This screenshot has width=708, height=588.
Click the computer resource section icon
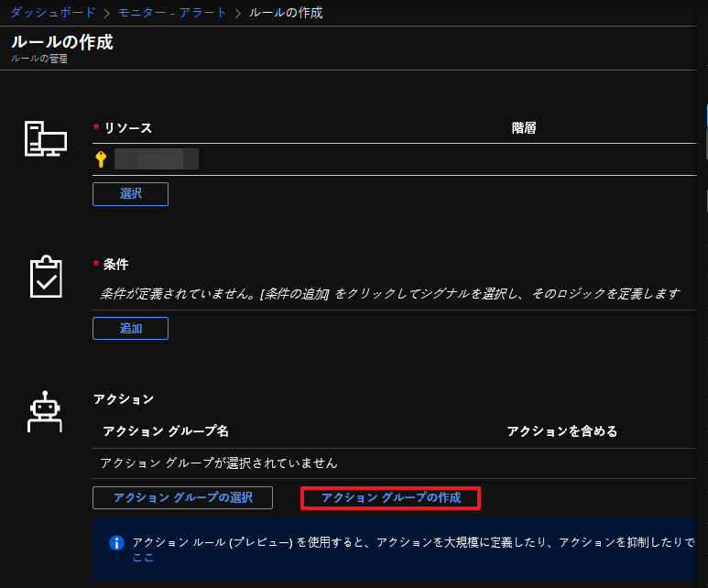[45, 138]
